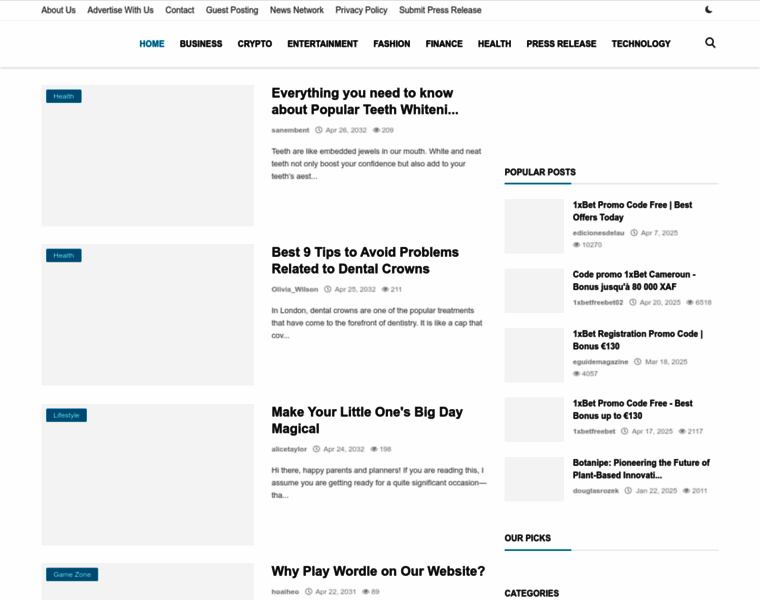Screen dimensions: 760x600
Task: Toggle dark mode moon icon
Action: [x=709, y=10]
